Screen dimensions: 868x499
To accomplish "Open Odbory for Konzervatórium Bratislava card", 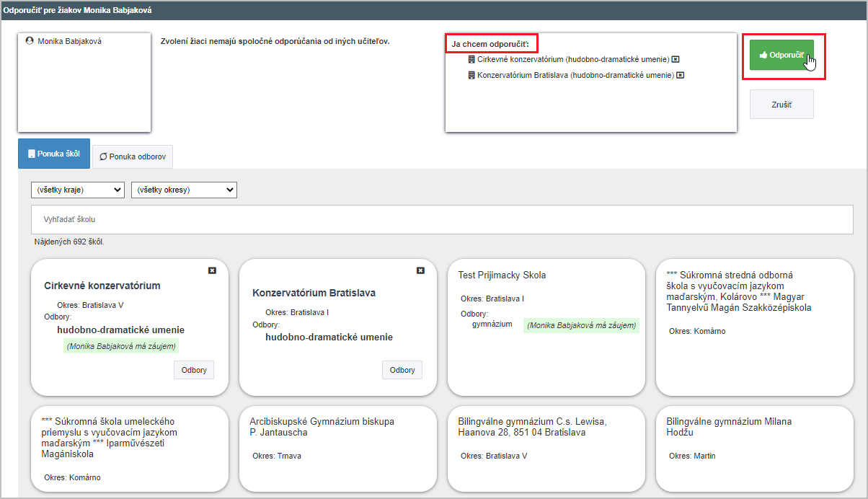I will [402, 370].
